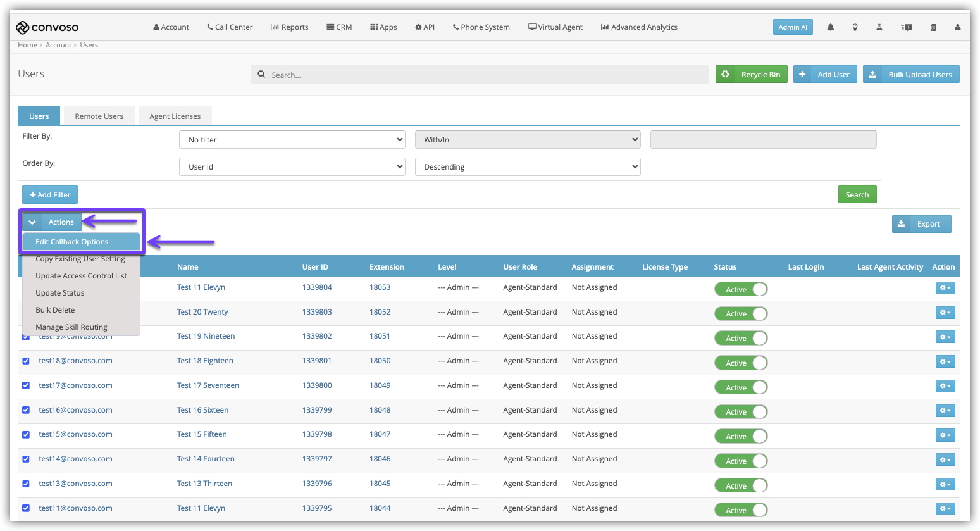980x531 pixels.
Task: Uncheck the test18@convoso.com checkbox
Action: point(26,361)
